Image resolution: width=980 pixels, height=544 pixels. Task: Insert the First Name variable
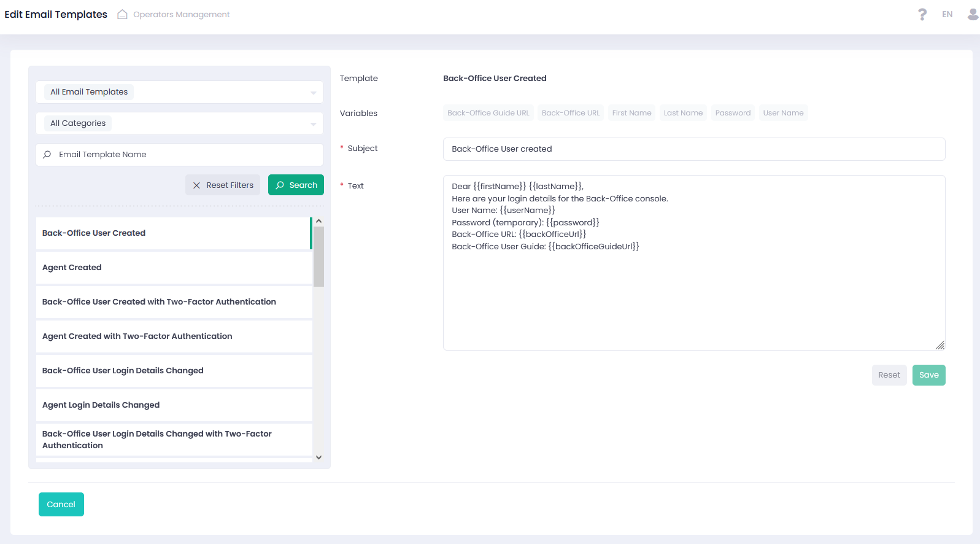pos(631,113)
